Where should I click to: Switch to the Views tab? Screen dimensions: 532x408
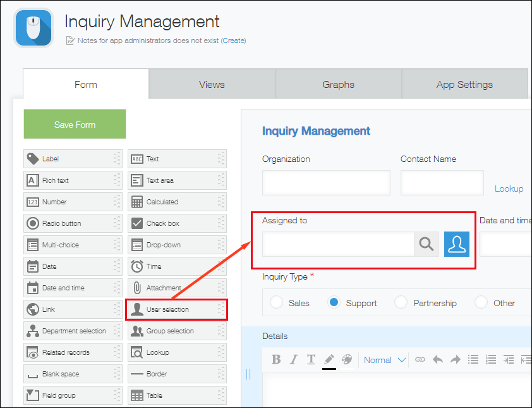click(x=212, y=83)
